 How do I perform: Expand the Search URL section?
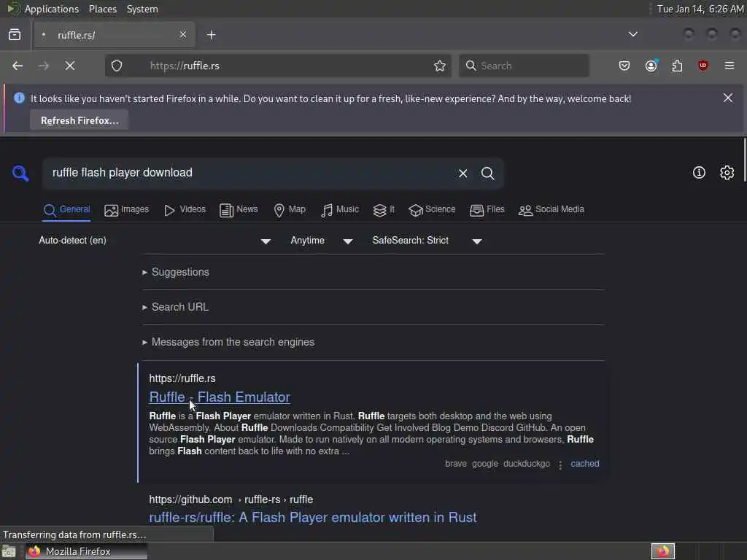point(175,307)
